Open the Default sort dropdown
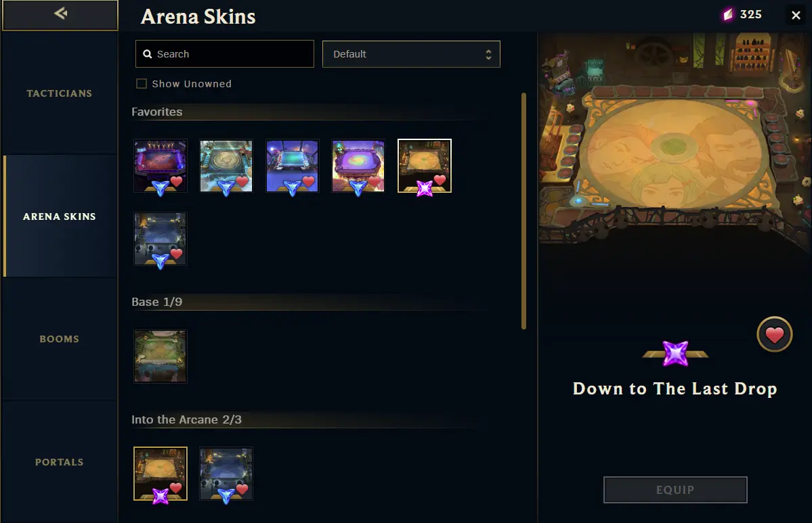The width and height of the screenshot is (812, 523). coord(411,54)
